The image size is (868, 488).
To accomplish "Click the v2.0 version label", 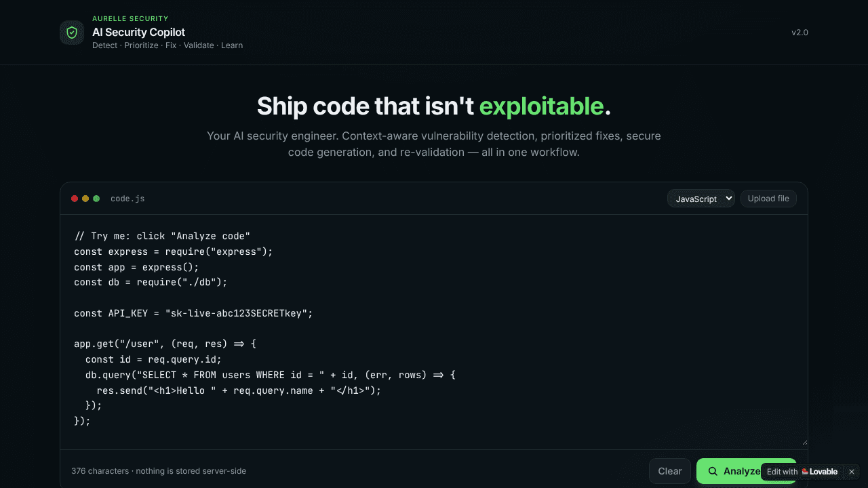I will click(x=800, y=33).
